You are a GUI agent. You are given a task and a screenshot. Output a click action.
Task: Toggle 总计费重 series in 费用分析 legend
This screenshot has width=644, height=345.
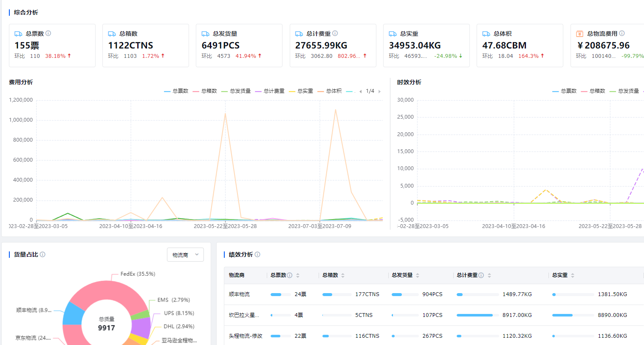click(270, 91)
